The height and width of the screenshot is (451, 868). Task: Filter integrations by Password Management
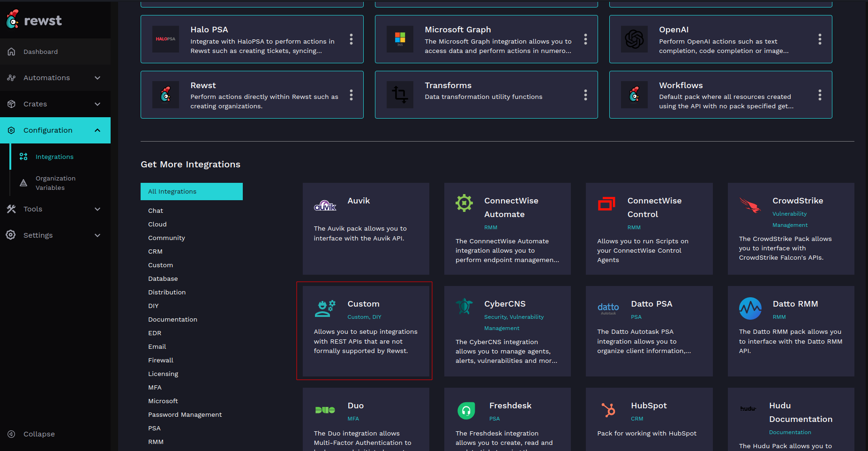click(x=185, y=414)
